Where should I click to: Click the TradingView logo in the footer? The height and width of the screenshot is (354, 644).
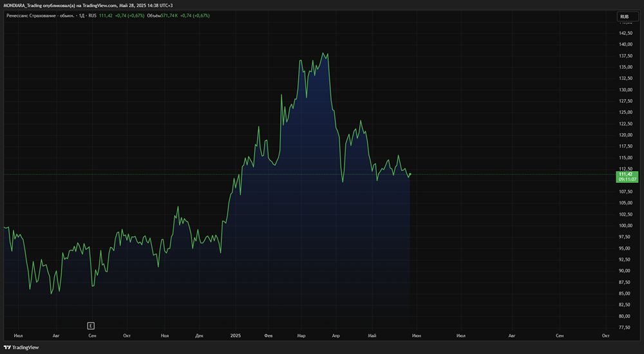pyautogui.click(x=21, y=348)
